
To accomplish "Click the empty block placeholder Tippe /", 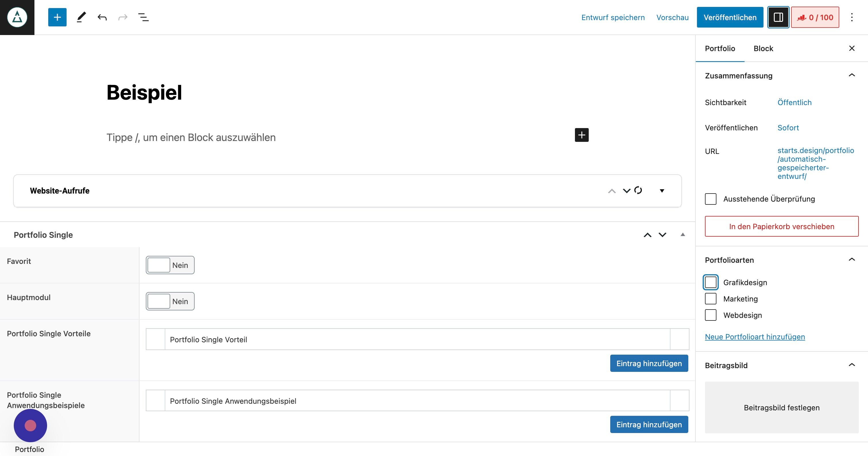I will coord(191,138).
